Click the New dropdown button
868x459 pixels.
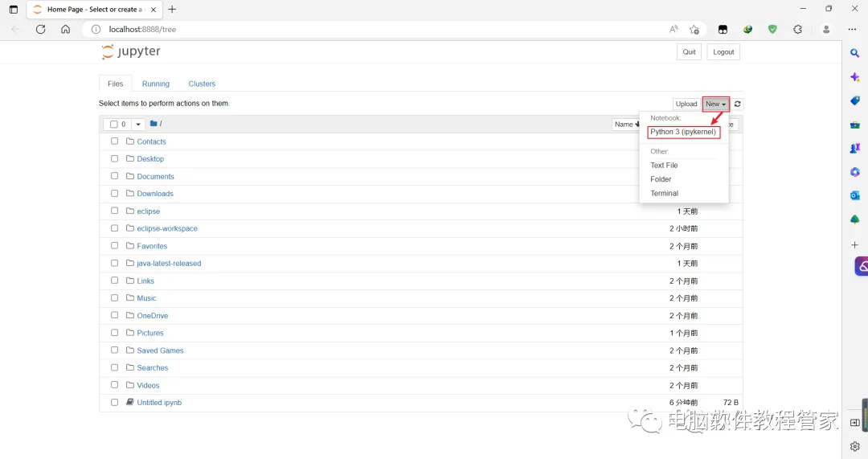[716, 104]
